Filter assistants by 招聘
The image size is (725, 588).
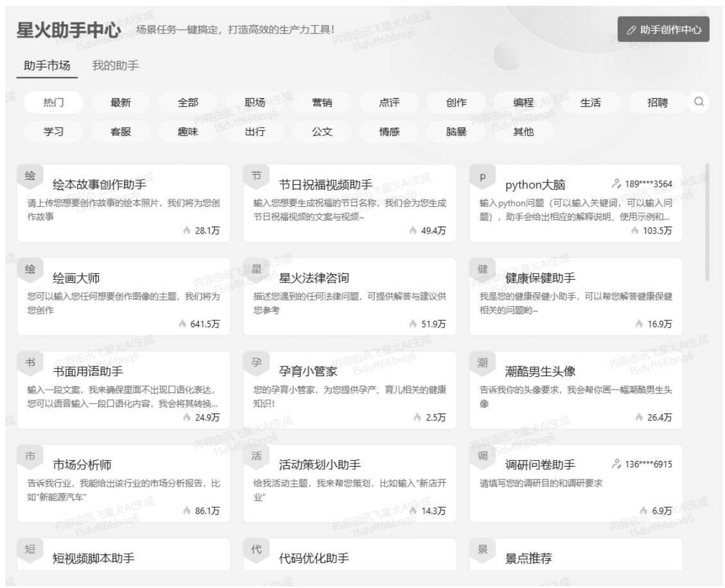click(658, 102)
